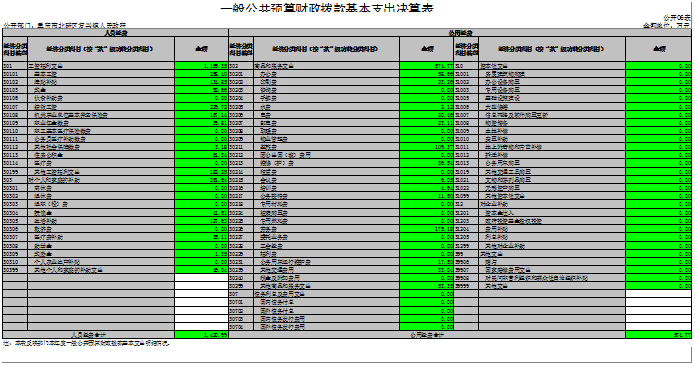Click the 1,169.35 amount cell for code 301

point(201,66)
